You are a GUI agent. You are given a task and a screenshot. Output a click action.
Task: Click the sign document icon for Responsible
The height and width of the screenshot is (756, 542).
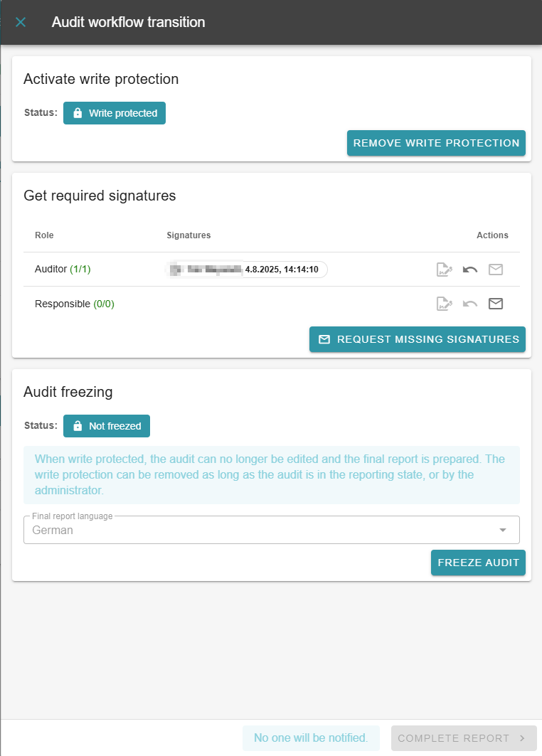[445, 304]
